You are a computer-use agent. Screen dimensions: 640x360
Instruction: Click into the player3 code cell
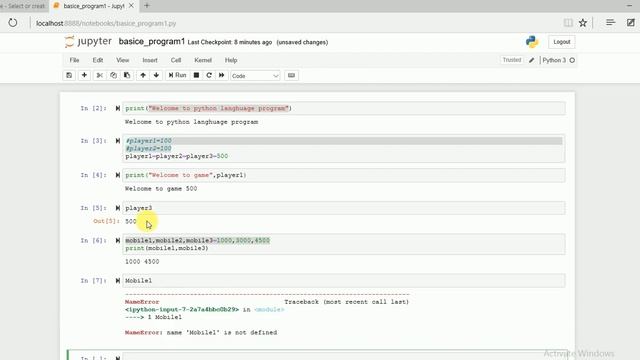[x=344, y=208]
